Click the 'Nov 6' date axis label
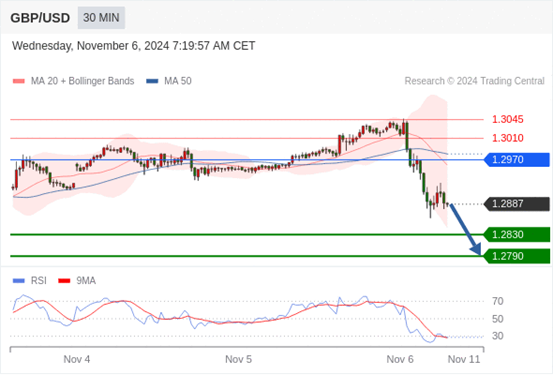 [x=400, y=359]
